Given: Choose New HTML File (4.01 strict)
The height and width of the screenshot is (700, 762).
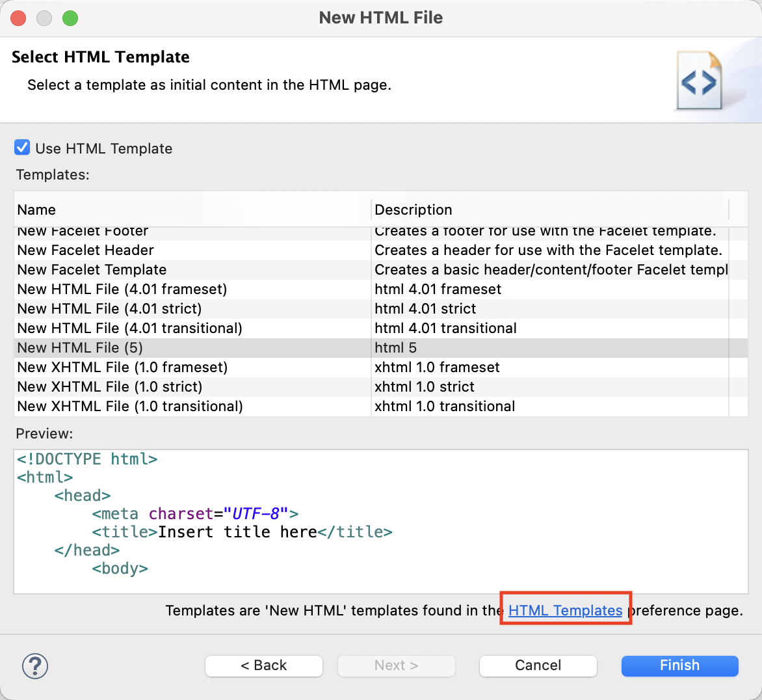Looking at the screenshot, I should 109,309.
